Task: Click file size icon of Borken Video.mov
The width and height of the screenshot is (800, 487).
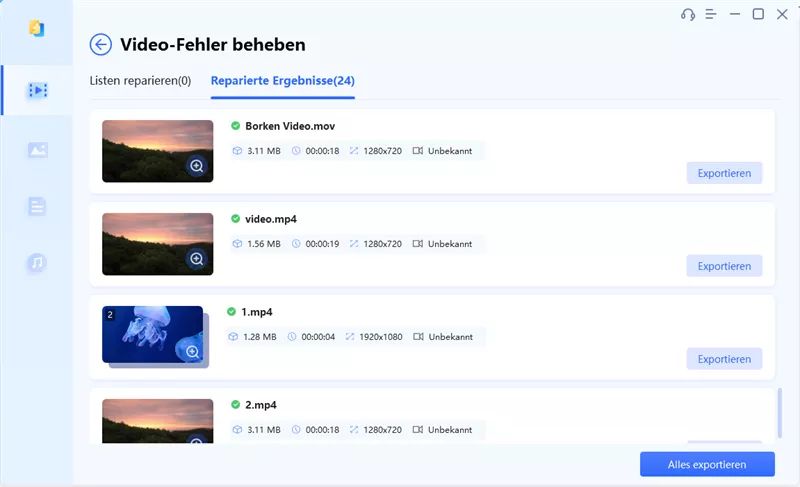Action: point(237,151)
